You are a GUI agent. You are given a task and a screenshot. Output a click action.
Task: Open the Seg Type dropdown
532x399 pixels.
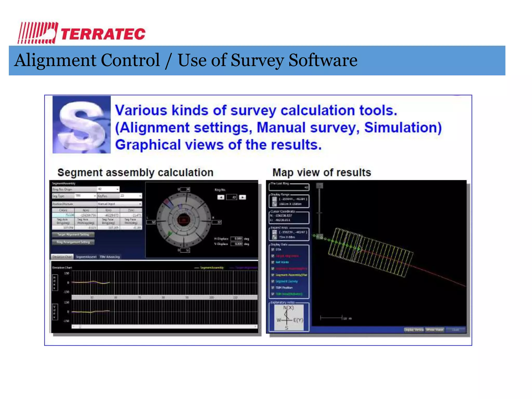tap(85, 196)
